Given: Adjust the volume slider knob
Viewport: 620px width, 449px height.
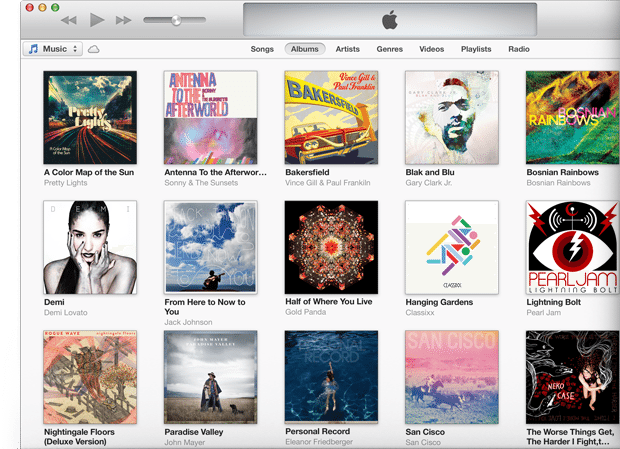Looking at the screenshot, I should [x=176, y=20].
